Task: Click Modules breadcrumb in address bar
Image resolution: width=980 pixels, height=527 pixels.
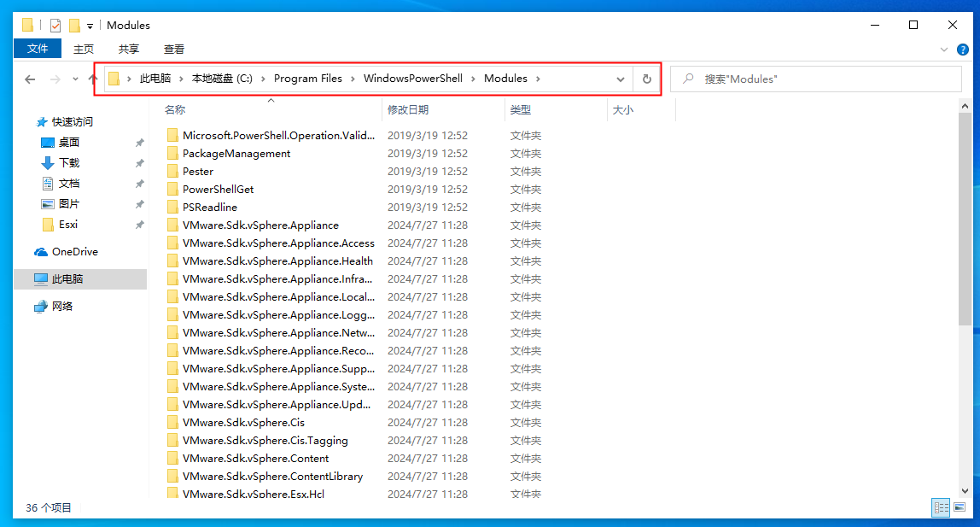Action: point(505,78)
